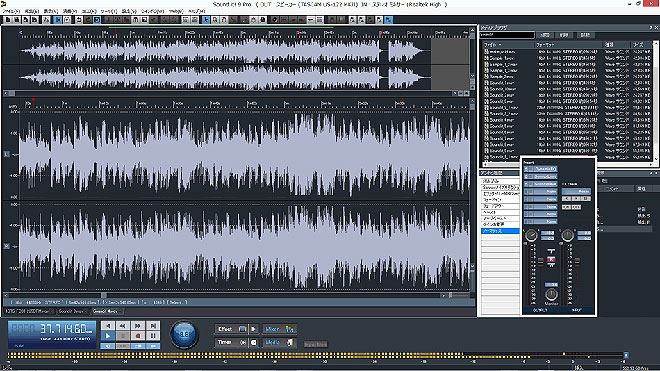Sort the media browser by the first column header
The image size is (660, 371).
507,44
